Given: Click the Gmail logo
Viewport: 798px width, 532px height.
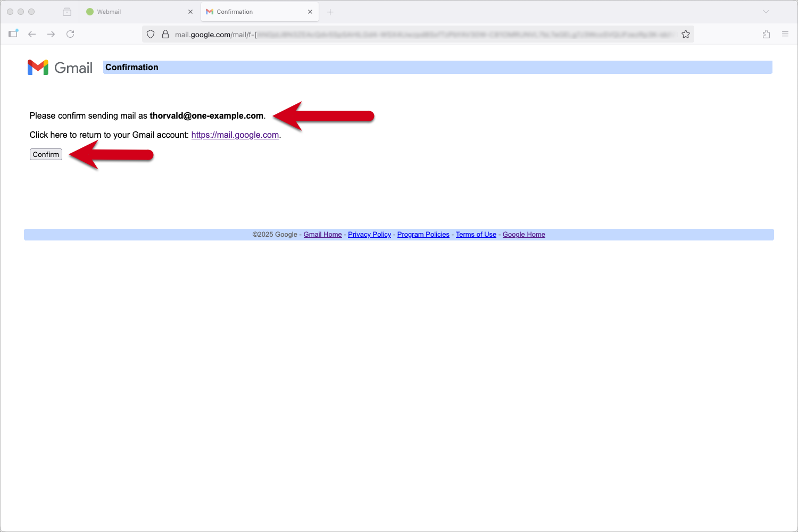Looking at the screenshot, I should (x=60, y=68).
